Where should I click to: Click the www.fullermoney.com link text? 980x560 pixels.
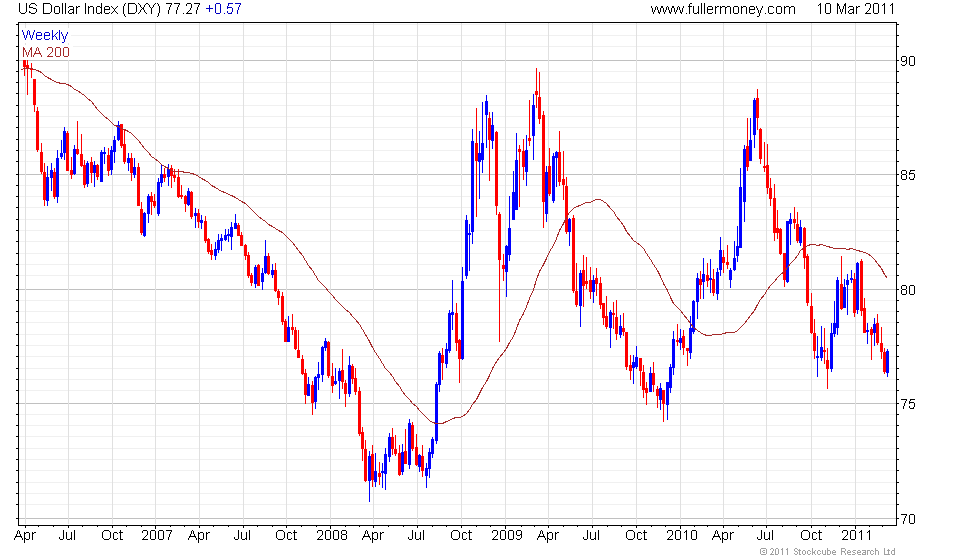pyautogui.click(x=723, y=9)
